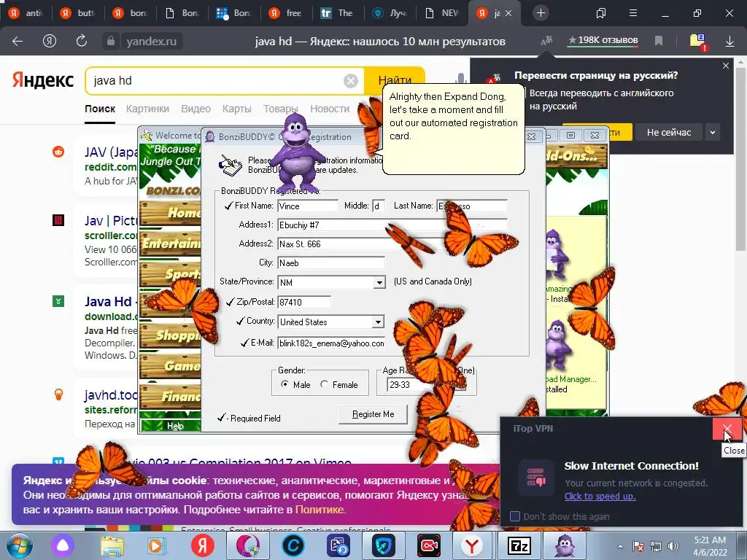Click Home in the Bonzi Welcome sidebar

point(171,213)
